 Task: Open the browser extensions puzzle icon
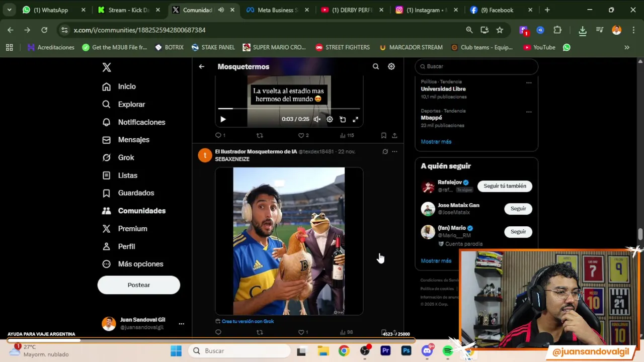coord(557,30)
